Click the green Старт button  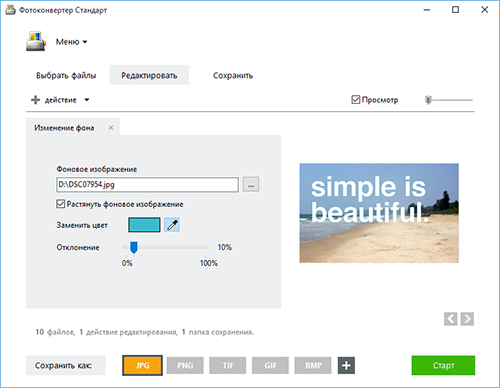pyautogui.click(x=443, y=365)
